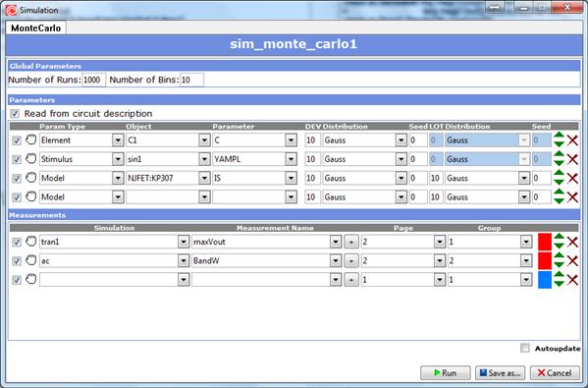Uncheck the ac BandW measurement row
The width and height of the screenshot is (588, 388).
click(x=16, y=260)
